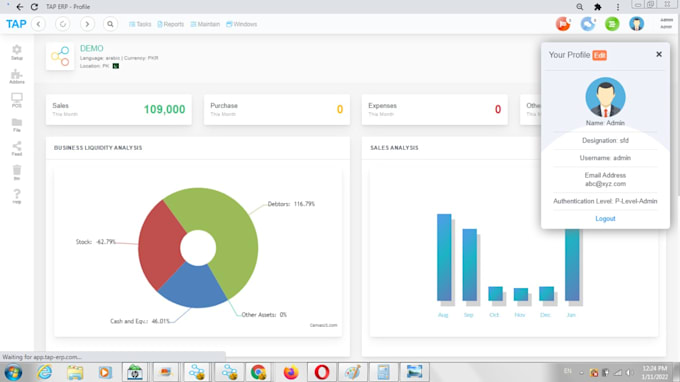680x382 pixels.
Task: Click the Aug bar in Sales Analysis
Action: pos(444,257)
